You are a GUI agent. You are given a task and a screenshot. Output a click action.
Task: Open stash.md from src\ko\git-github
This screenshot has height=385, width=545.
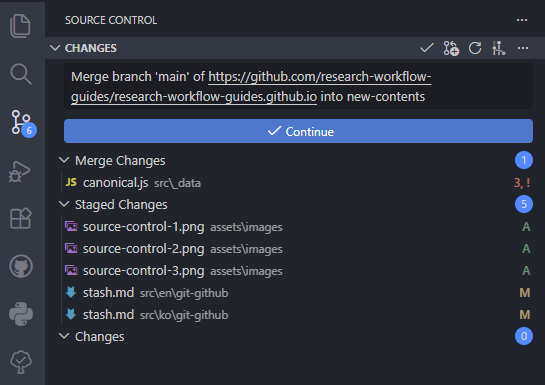pyautogui.click(x=295, y=314)
